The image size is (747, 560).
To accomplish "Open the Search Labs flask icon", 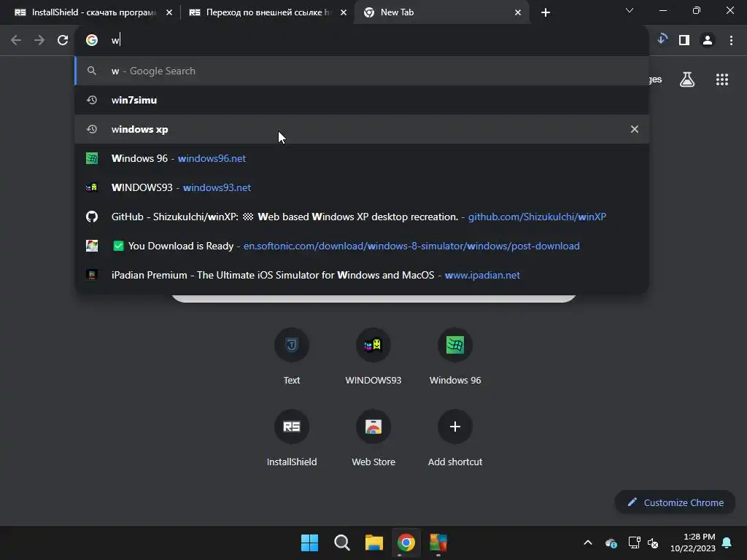I will tap(686, 79).
